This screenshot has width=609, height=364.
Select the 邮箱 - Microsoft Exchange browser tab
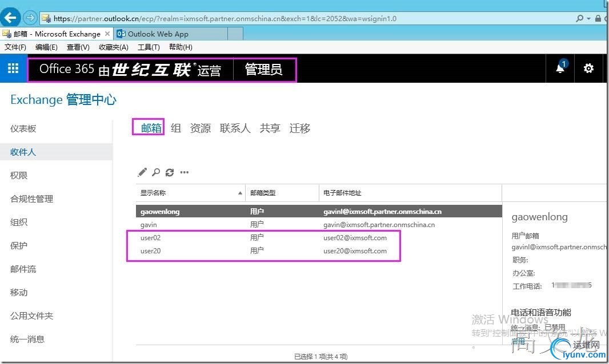(57, 34)
